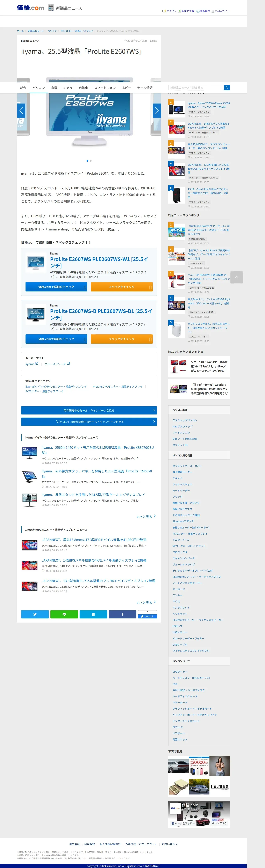Open 「パソコン」の現在開催中のセール banner
Screen dimensions: 265x868
pos(89,421)
